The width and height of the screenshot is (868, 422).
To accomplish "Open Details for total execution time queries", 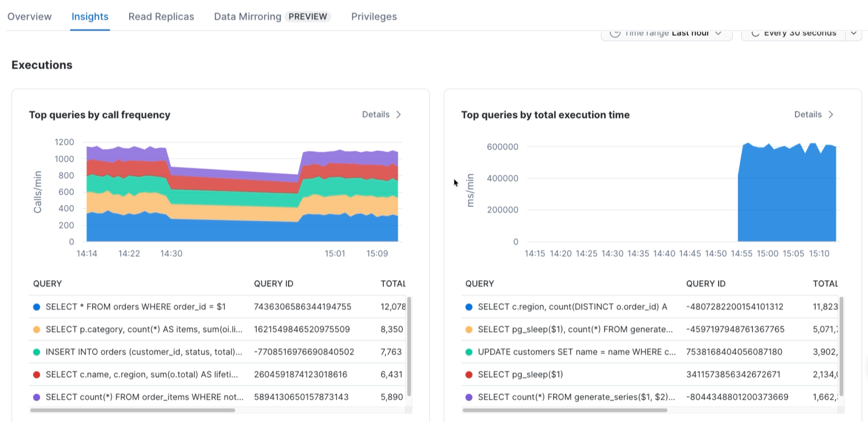I will [x=808, y=114].
